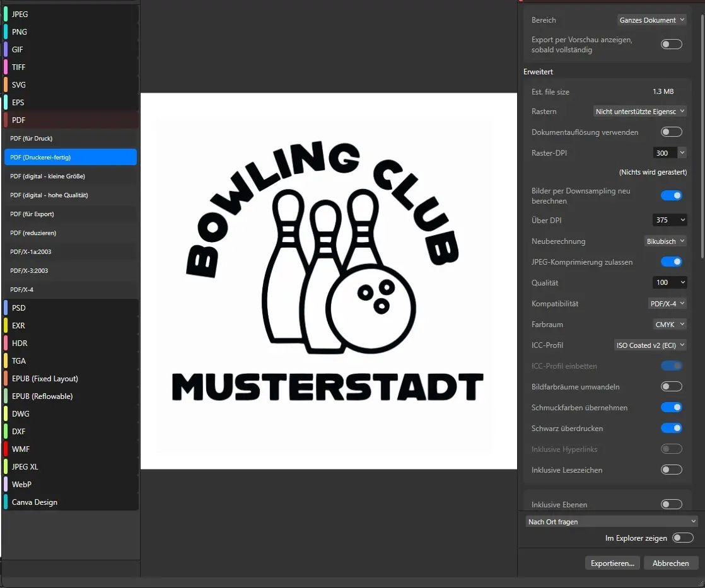The image size is (705, 588).
Task: Toggle Im Explorer zeigen switch
Action: click(682, 538)
